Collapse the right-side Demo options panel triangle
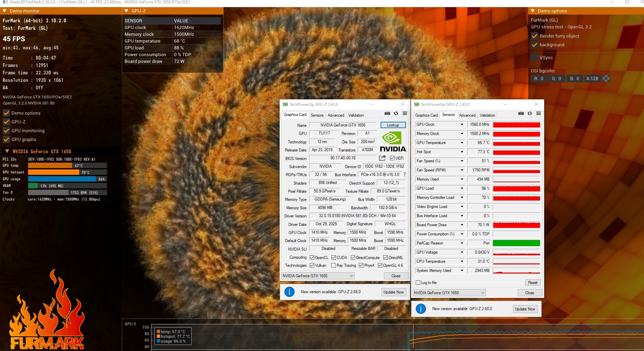 533,11
